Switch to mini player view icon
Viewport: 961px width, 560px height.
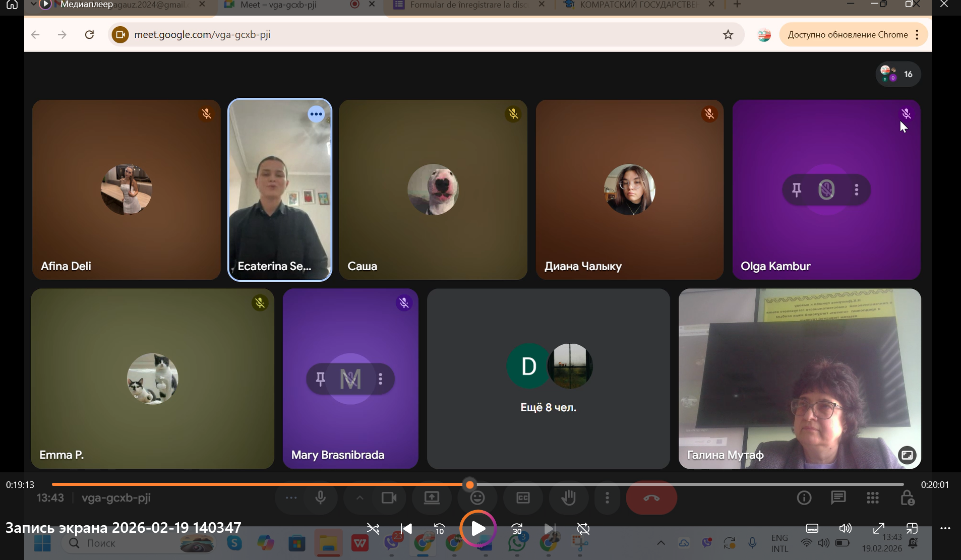(x=912, y=528)
